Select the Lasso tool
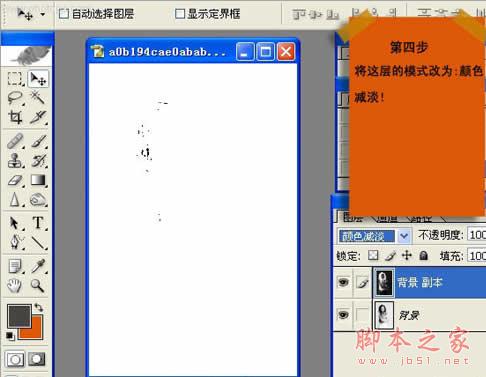 coord(15,98)
